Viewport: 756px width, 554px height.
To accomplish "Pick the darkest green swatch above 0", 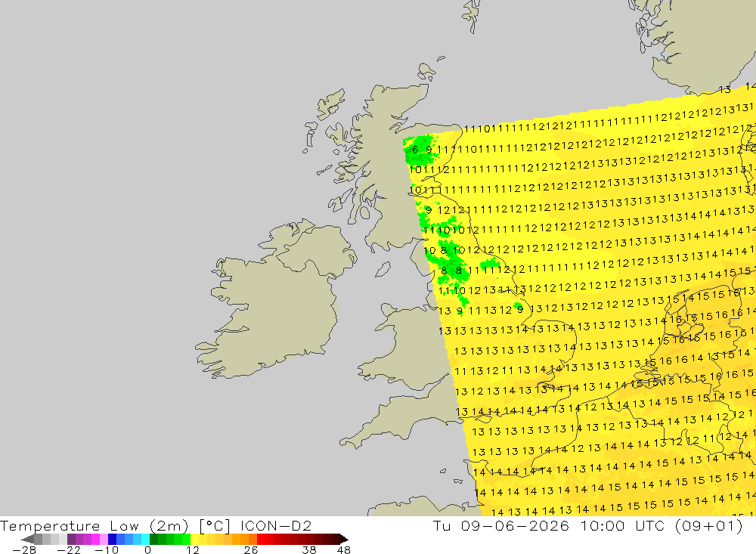I will click(153, 540).
